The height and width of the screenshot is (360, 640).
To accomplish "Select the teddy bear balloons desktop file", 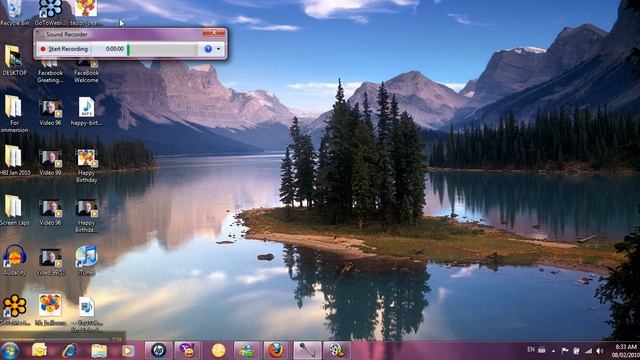I will pyautogui.click(x=86, y=13).
